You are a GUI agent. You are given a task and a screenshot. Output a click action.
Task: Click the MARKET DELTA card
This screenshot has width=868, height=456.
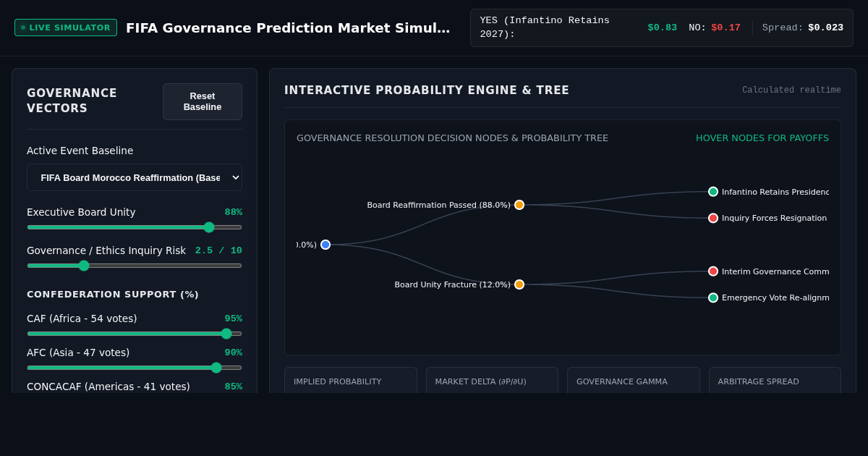pos(492,380)
